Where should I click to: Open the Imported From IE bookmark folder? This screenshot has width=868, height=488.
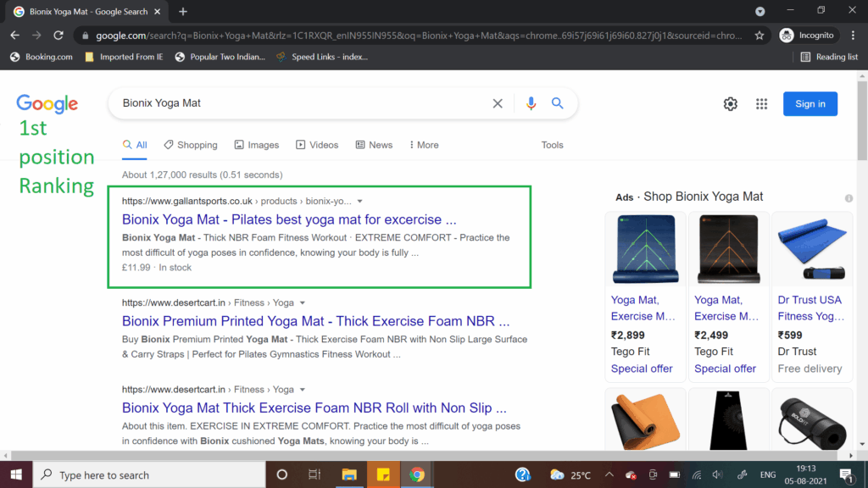click(x=124, y=57)
